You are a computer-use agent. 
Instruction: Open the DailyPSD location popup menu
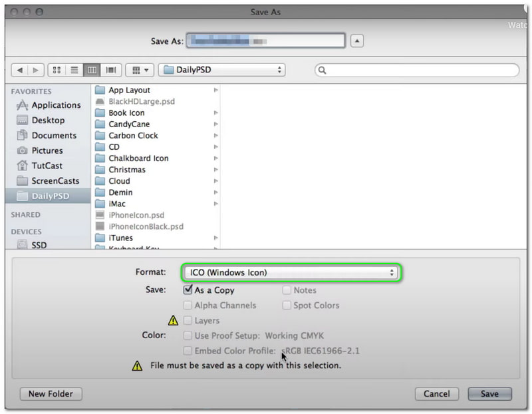pos(222,70)
